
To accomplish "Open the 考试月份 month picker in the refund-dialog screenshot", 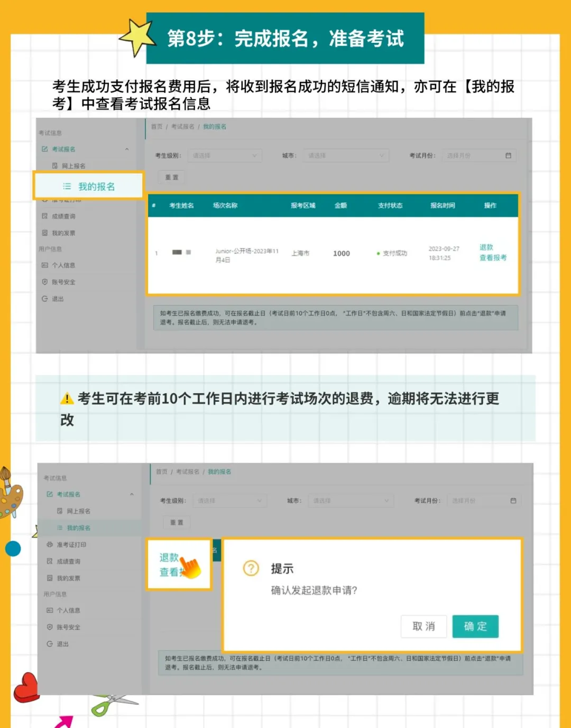I will [x=484, y=501].
